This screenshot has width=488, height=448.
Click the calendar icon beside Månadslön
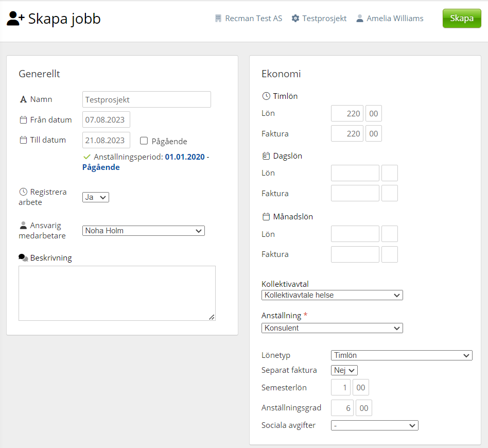(x=266, y=217)
